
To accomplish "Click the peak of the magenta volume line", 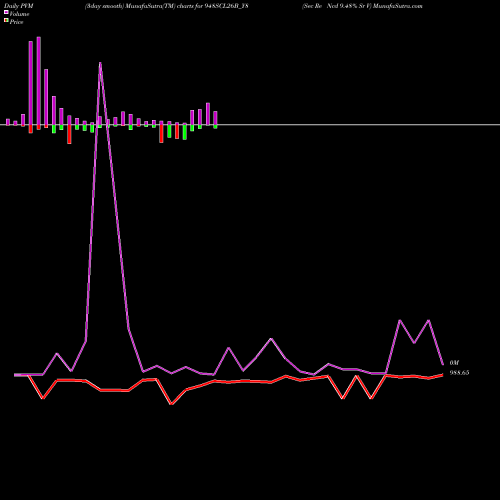I will [x=100, y=63].
